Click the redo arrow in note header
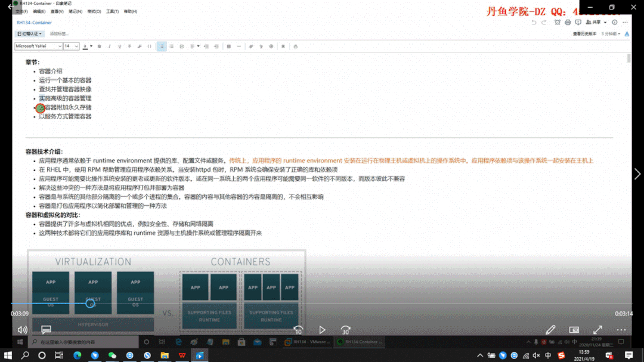This screenshot has width=644, height=362. point(544,23)
